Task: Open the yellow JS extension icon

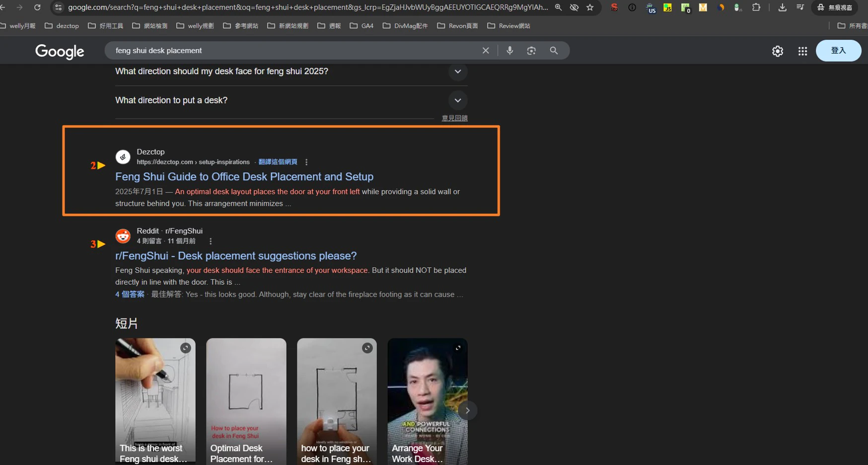Action: pos(668,7)
